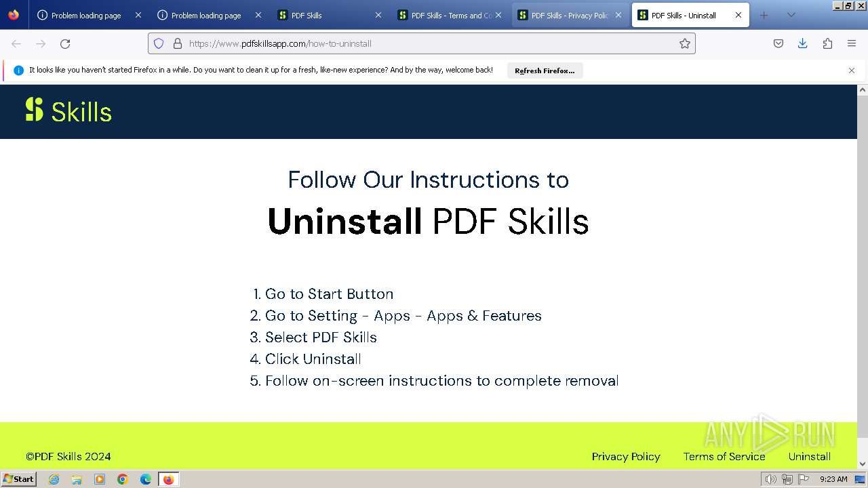Click Refresh Firefox button
The width and height of the screenshot is (868, 488).
click(545, 70)
